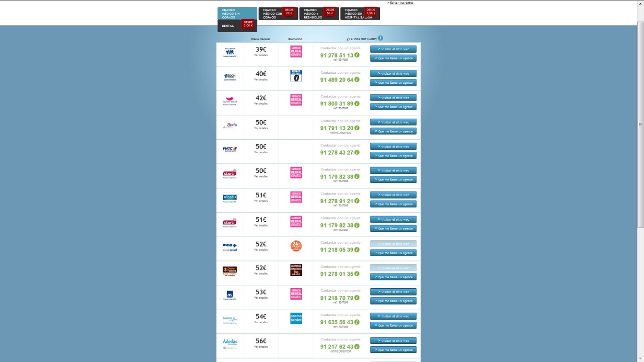Click 'Visitar el sitio web' for Aegon
Image resolution: width=644 pixels, height=362 pixels.
tap(393, 73)
